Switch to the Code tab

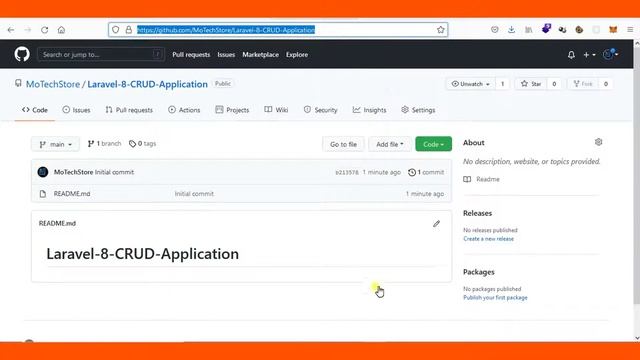pos(35,110)
